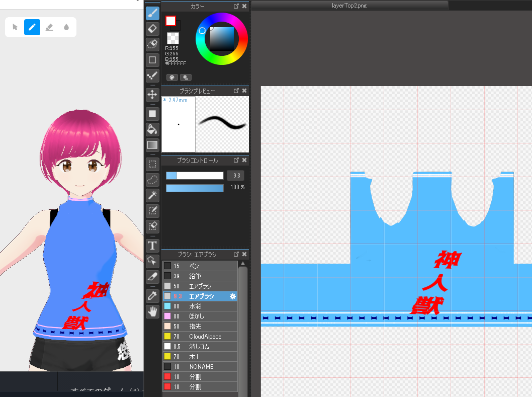Click the brush list scrollbar

[242, 331]
